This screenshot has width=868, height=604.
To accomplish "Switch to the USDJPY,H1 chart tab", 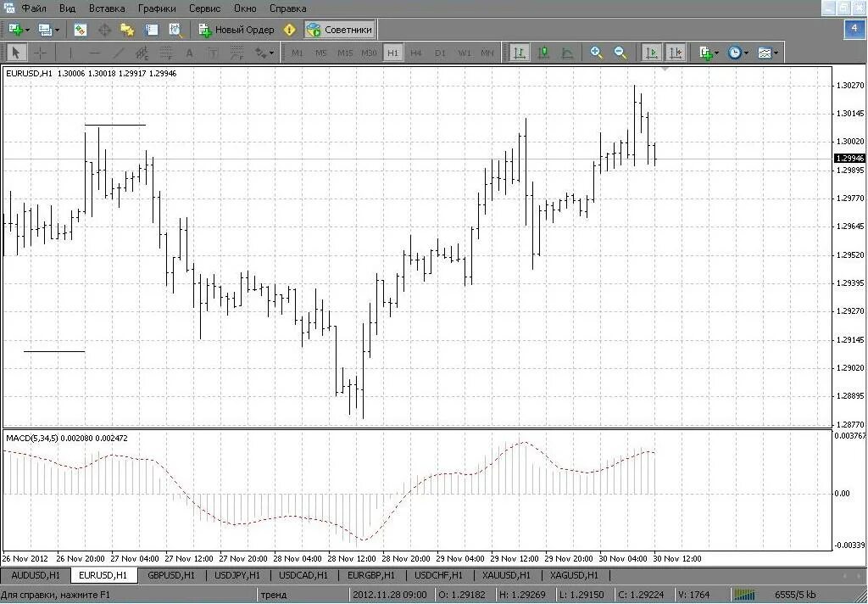I will 237,575.
